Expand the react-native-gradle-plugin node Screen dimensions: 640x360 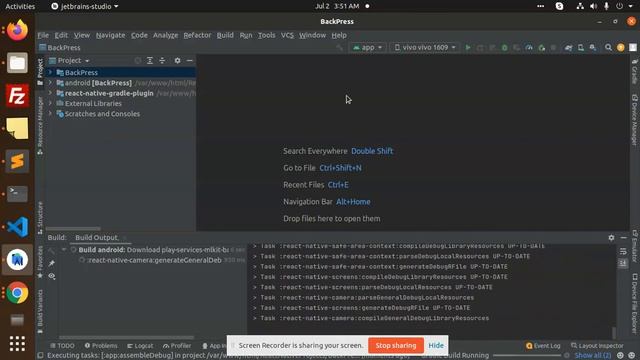tap(50, 93)
